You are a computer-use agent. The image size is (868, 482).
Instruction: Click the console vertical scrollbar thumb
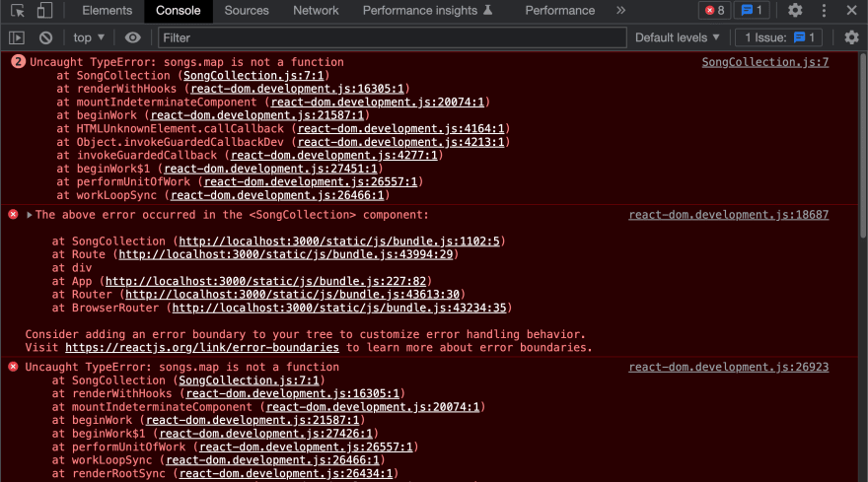coord(863,145)
